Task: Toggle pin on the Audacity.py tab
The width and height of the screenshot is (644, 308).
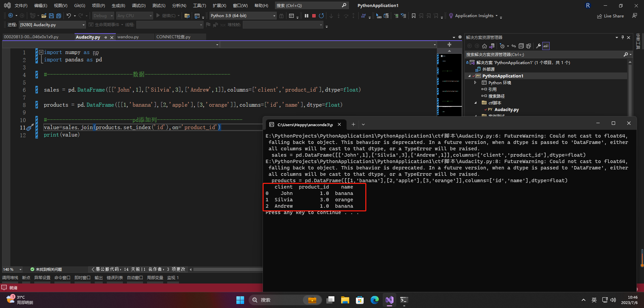Action: tap(105, 37)
